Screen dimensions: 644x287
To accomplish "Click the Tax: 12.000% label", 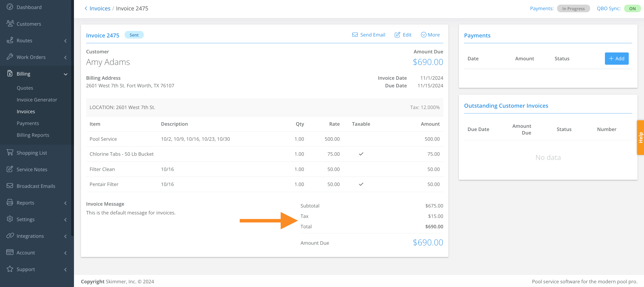I will click(x=425, y=107).
